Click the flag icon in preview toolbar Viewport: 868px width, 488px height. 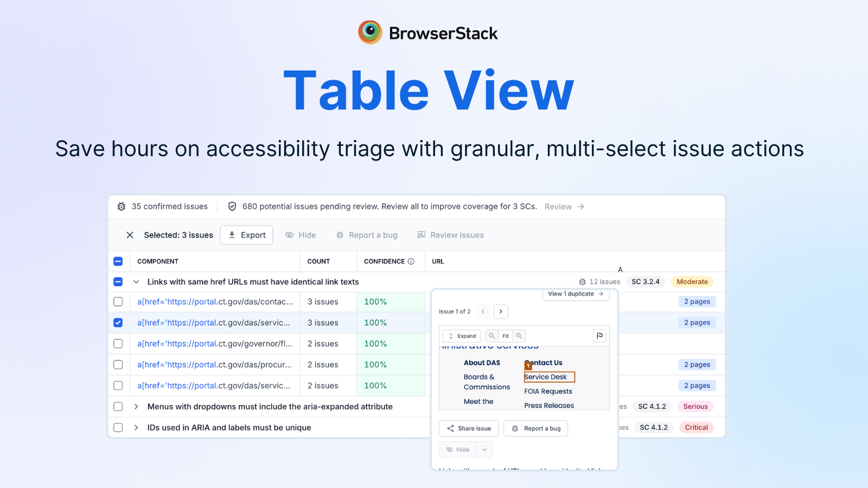point(599,336)
